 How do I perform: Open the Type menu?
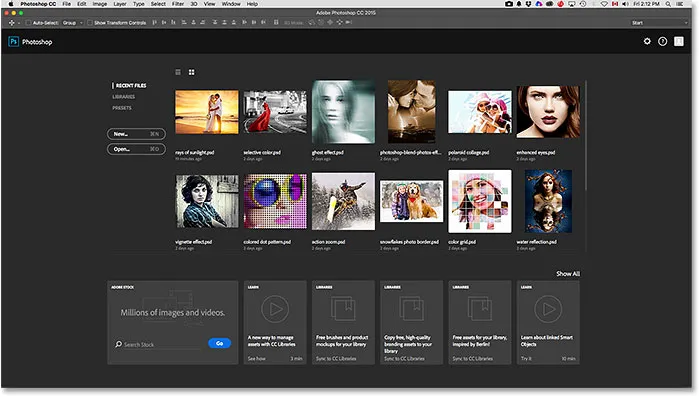(x=139, y=4)
